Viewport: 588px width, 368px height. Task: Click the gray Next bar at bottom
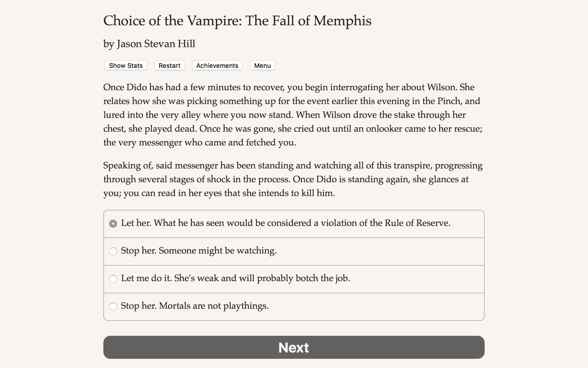(294, 347)
